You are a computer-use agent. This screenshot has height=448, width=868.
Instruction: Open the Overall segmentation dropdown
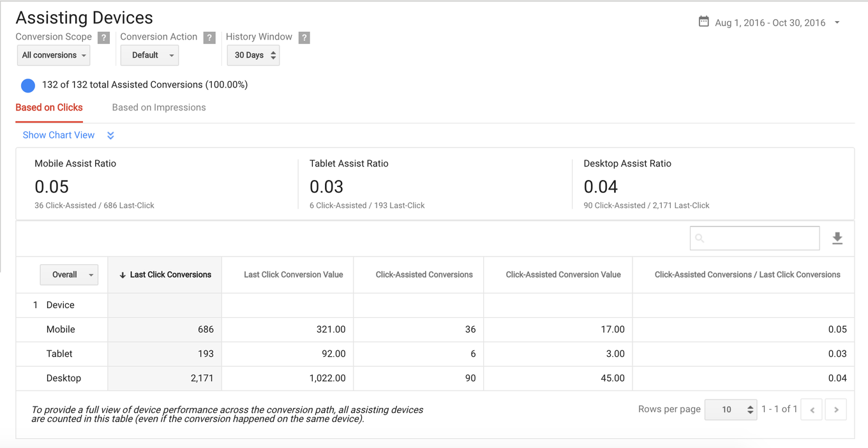tap(69, 274)
